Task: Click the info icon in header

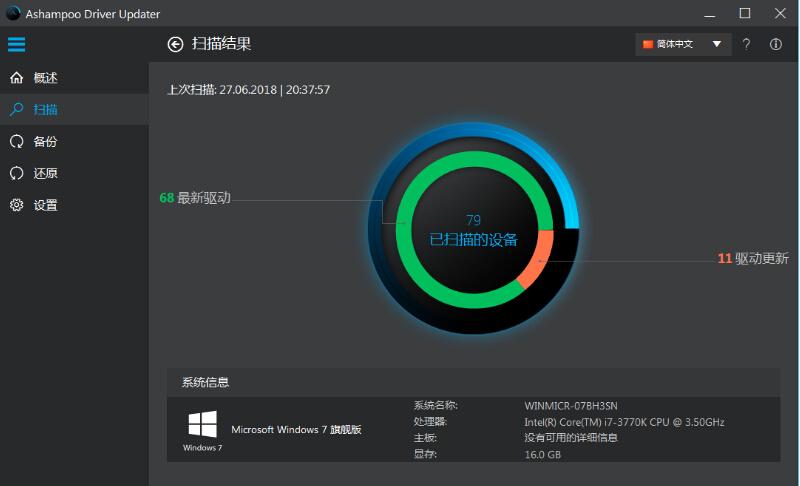Action: click(776, 44)
